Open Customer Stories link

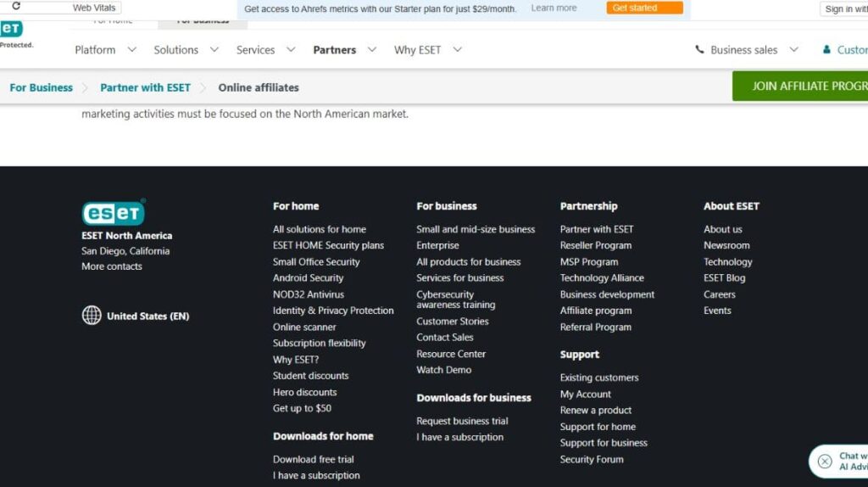pyautogui.click(x=453, y=321)
